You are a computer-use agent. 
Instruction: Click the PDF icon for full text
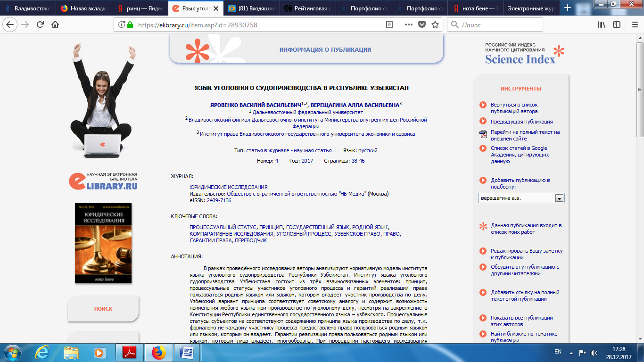pos(483,135)
